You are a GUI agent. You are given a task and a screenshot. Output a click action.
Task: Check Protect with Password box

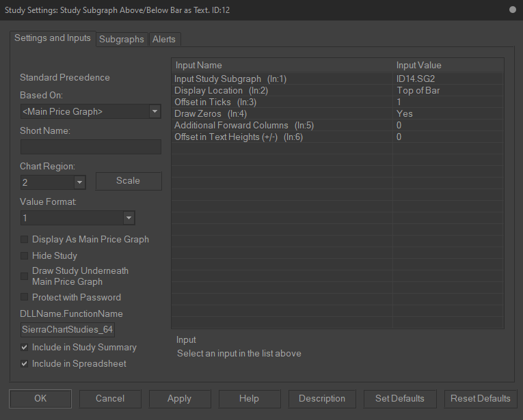(x=25, y=298)
